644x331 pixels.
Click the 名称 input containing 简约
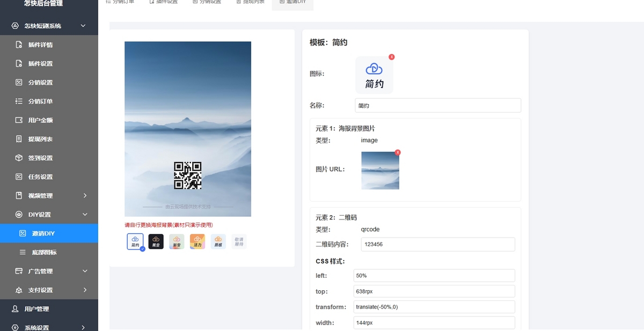438,105
